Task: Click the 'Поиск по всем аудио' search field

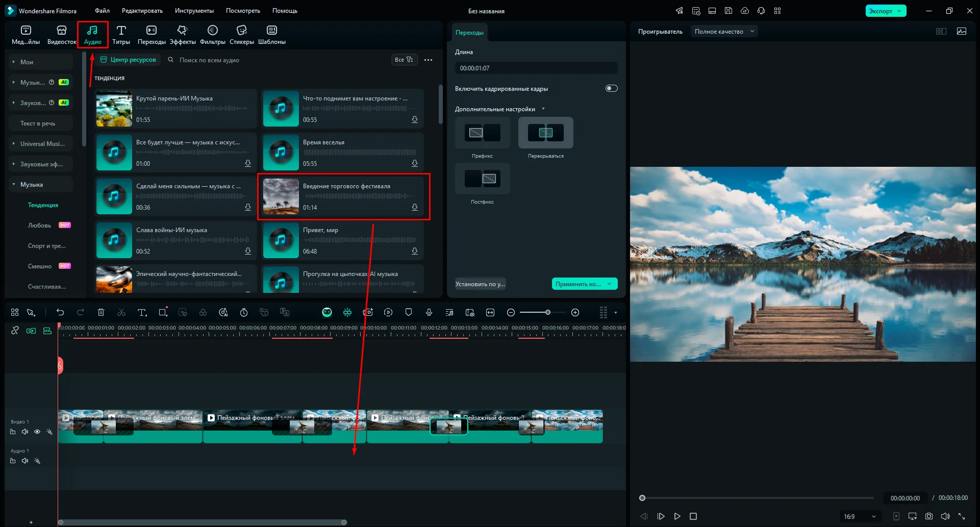Action: (x=209, y=60)
